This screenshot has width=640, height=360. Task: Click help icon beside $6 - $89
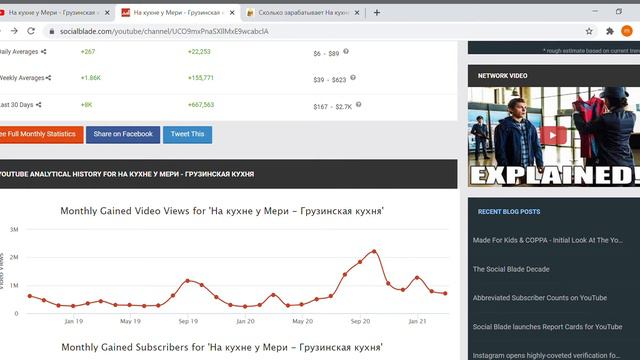coord(346,51)
